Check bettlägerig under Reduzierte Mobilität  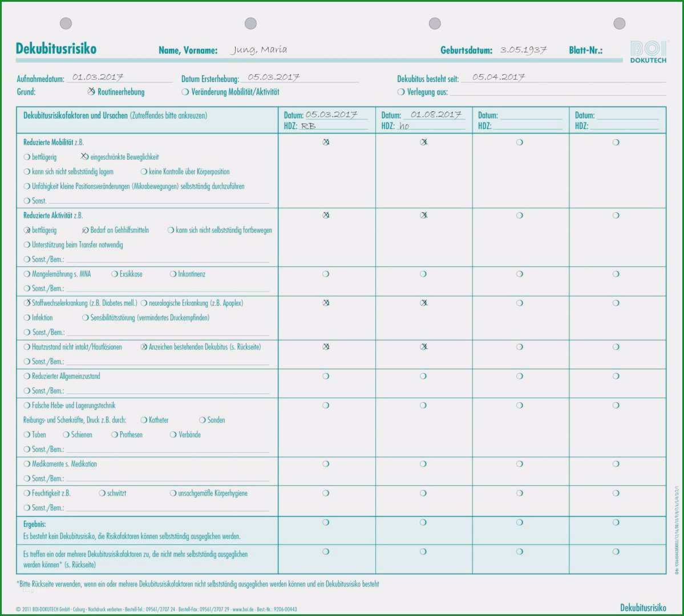click(x=27, y=157)
